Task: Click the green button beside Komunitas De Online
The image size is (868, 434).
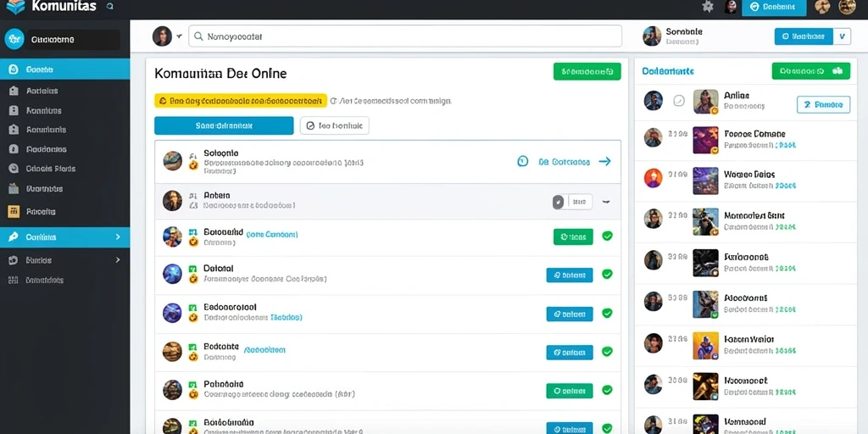Action: (x=587, y=71)
